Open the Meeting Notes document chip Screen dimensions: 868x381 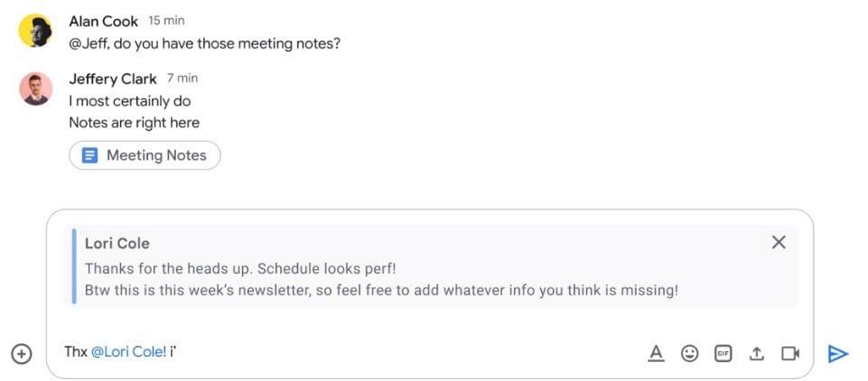(x=145, y=155)
